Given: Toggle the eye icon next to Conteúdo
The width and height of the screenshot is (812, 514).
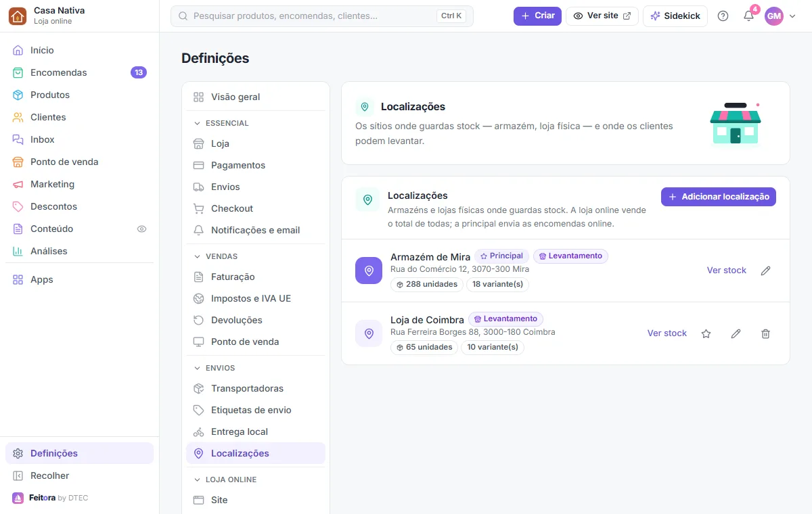Looking at the screenshot, I should tap(141, 229).
